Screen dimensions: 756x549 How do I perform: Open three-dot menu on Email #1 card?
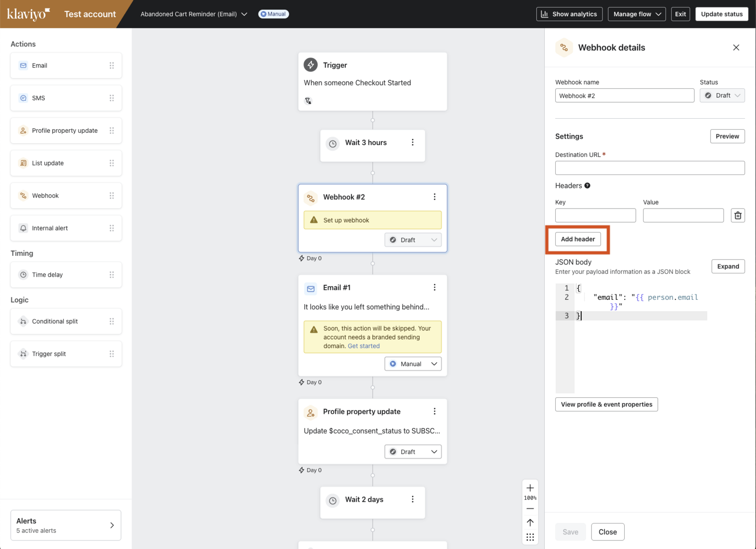(434, 288)
